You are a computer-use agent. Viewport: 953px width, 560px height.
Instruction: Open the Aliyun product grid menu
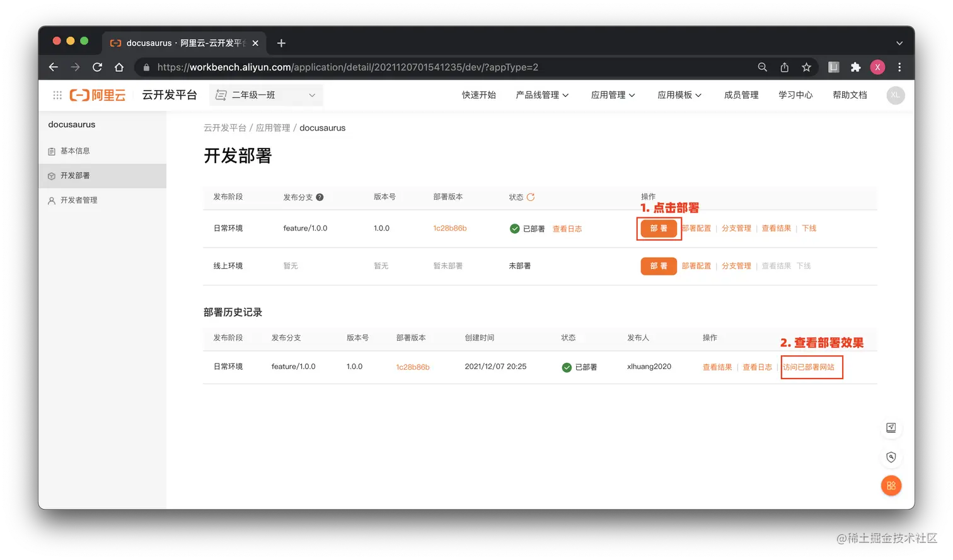pos(57,95)
